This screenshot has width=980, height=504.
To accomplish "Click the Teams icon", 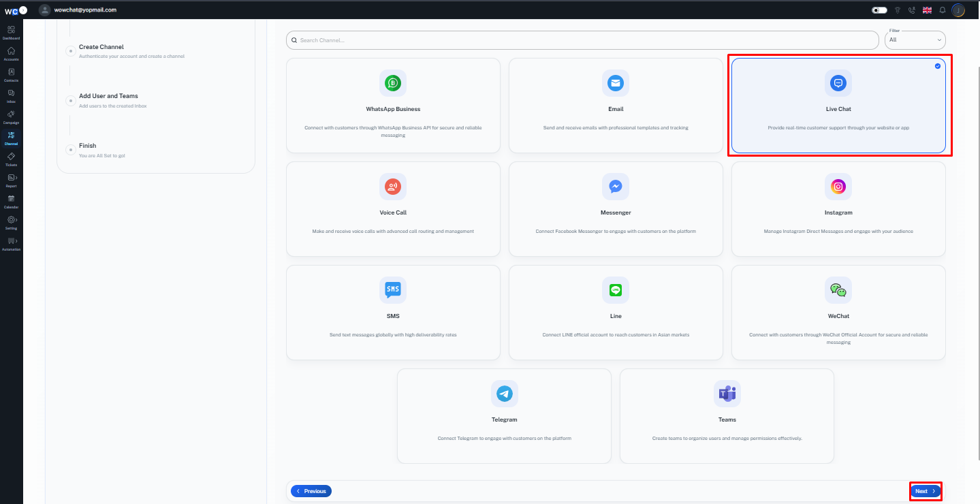I will click(727, 394).
